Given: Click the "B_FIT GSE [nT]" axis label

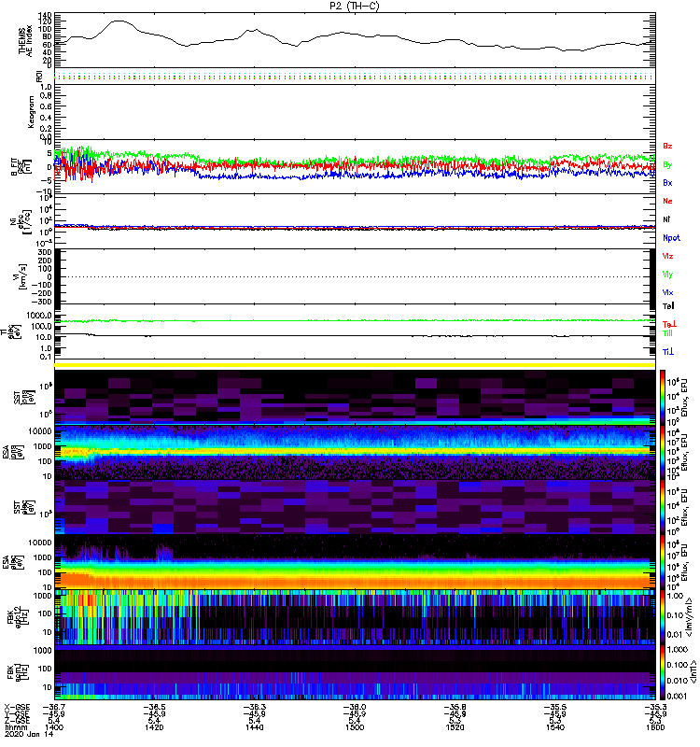Looking at the screenshot, I should 21,167.
